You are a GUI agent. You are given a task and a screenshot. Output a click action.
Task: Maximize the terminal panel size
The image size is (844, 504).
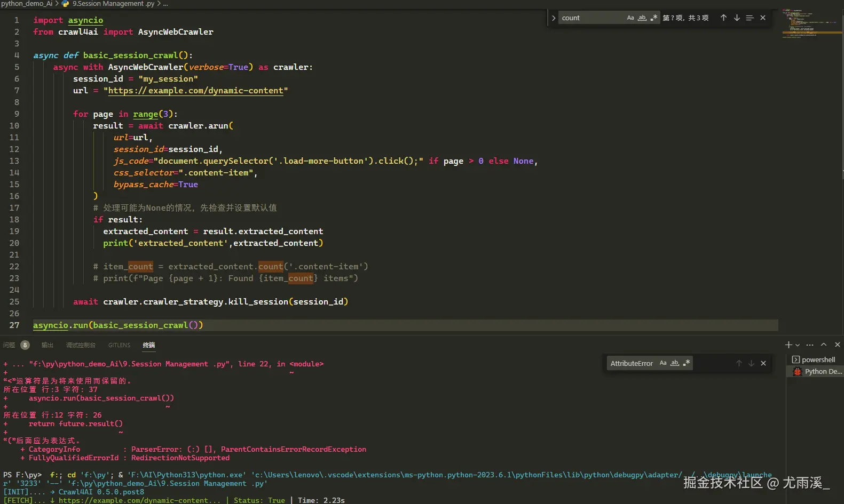824,345
